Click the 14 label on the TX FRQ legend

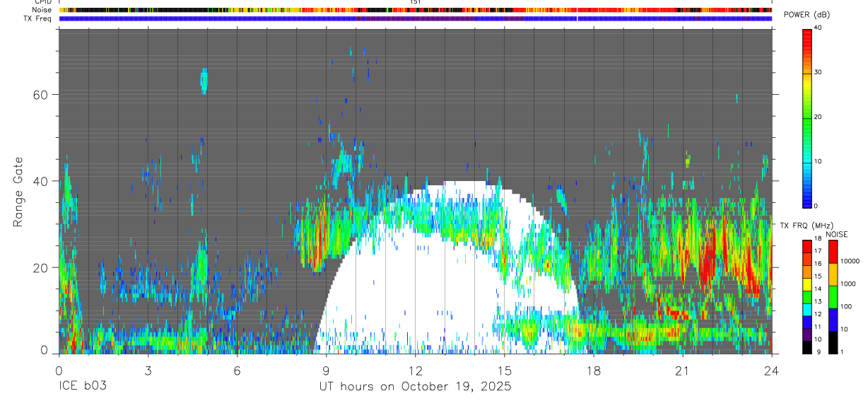[x=819, y=289]
